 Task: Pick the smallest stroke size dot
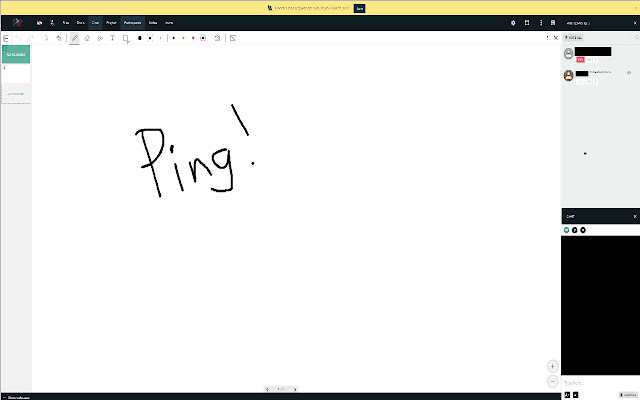(x=160, y=38)
